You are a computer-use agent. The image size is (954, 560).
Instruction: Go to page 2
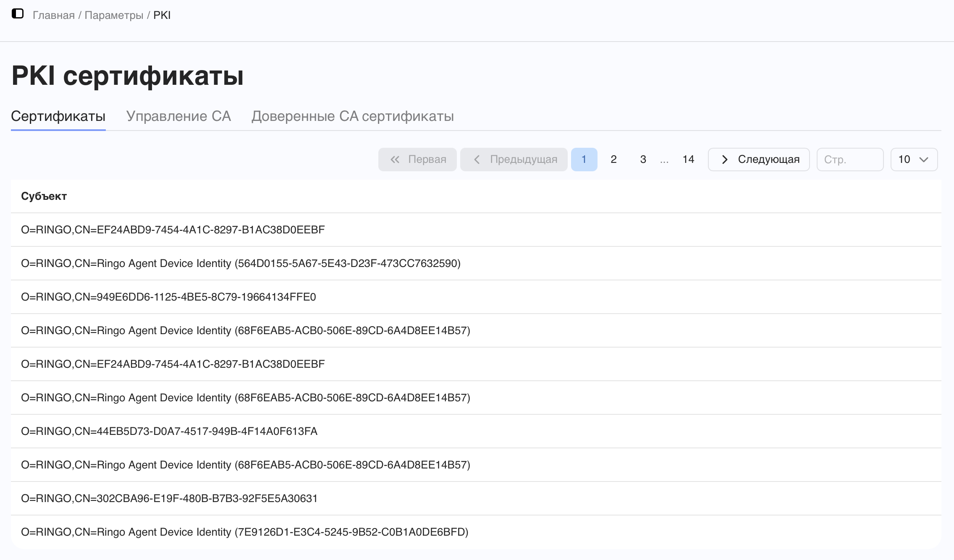pyautogui.click(x=613, y=160)
